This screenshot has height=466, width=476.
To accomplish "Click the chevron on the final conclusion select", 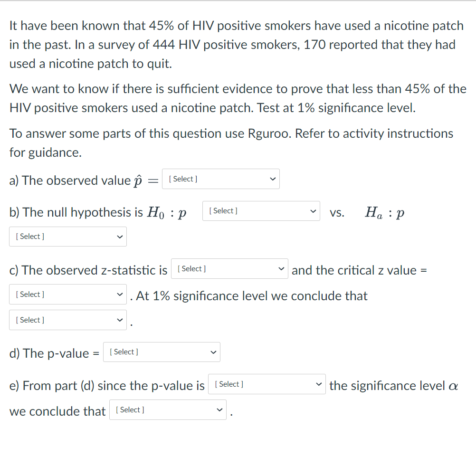I will 220,409.
